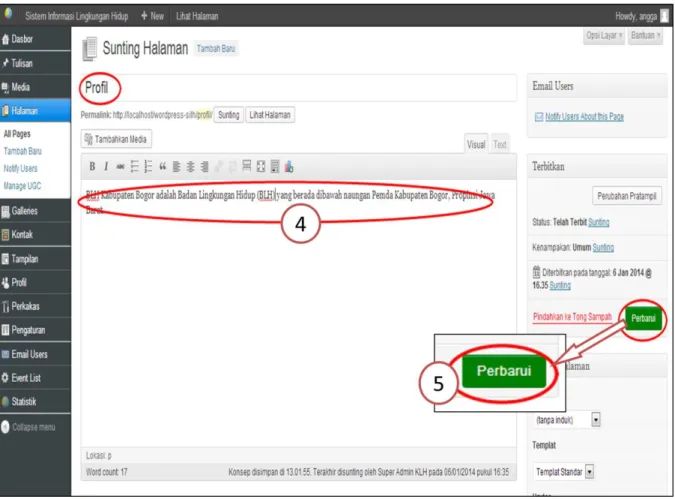The height and width of the screenshot is (499, 675).
Task: Expand the Bantuan help dropdown
Action: [645, 36]
